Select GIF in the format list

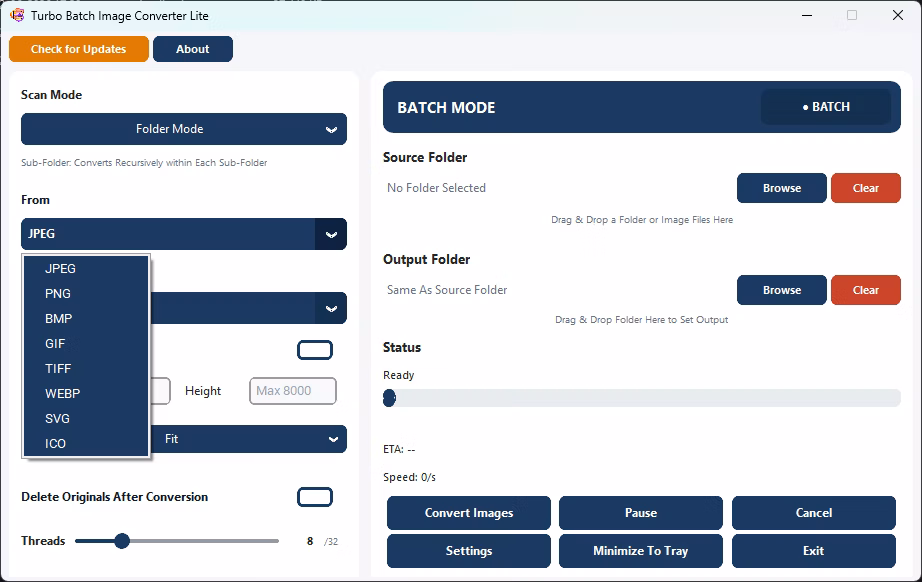86,344
